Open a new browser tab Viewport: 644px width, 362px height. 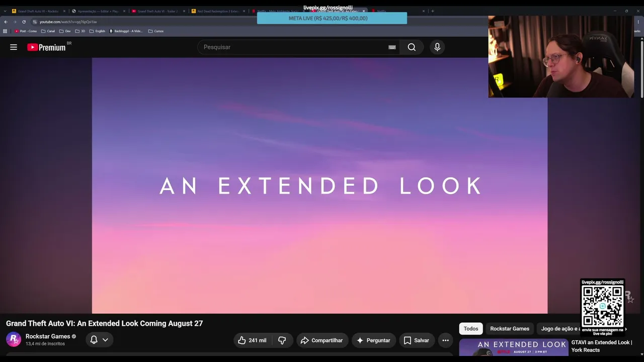(433, 11)
